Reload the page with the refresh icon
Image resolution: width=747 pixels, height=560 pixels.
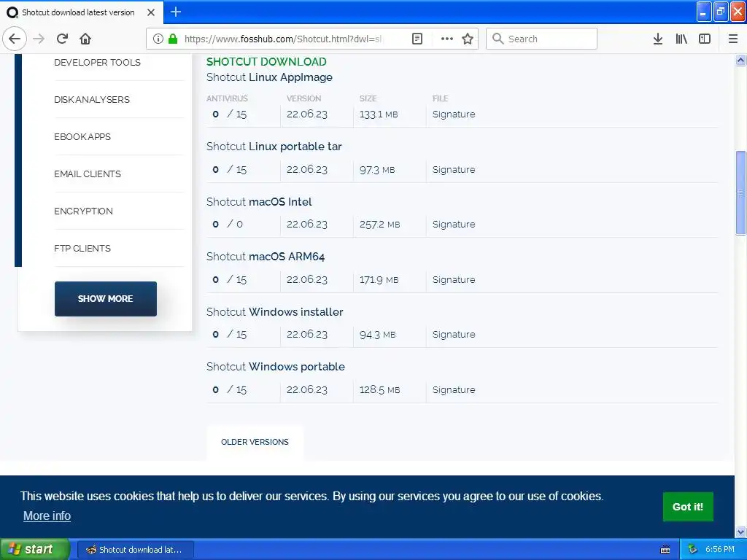click(x=63, y=39)
